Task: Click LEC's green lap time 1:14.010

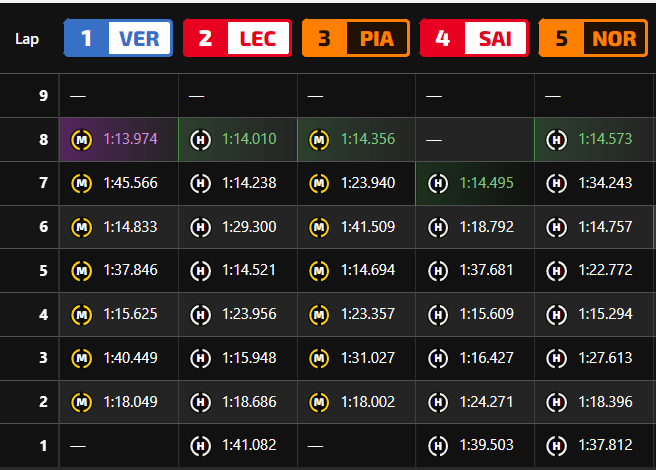Action: [249, 140]
